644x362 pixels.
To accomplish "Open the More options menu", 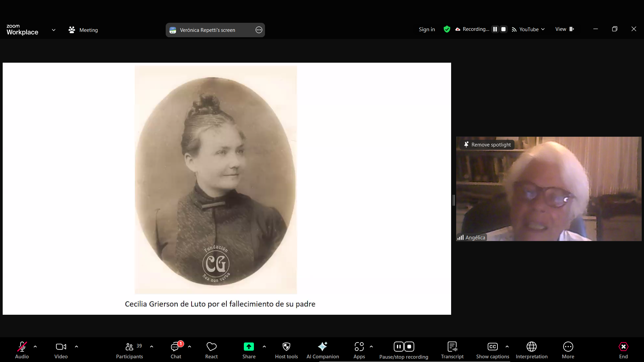I will [568, 350].
